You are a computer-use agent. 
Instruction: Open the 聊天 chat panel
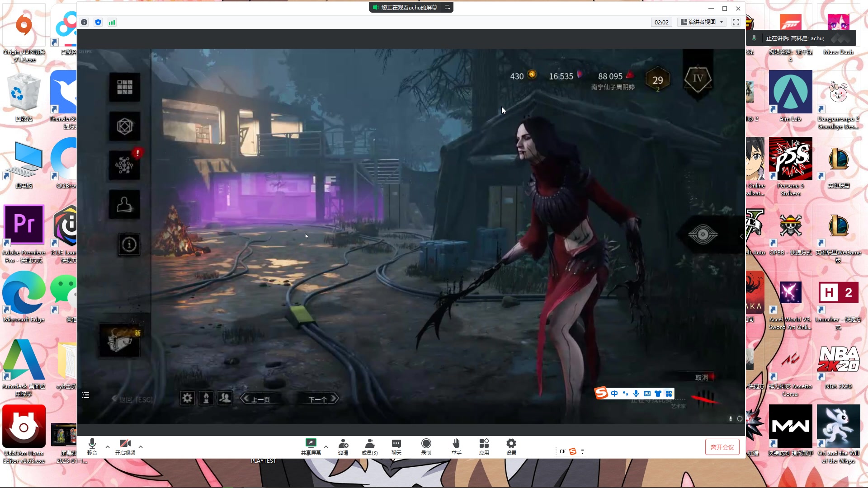(x=396, y=446)
